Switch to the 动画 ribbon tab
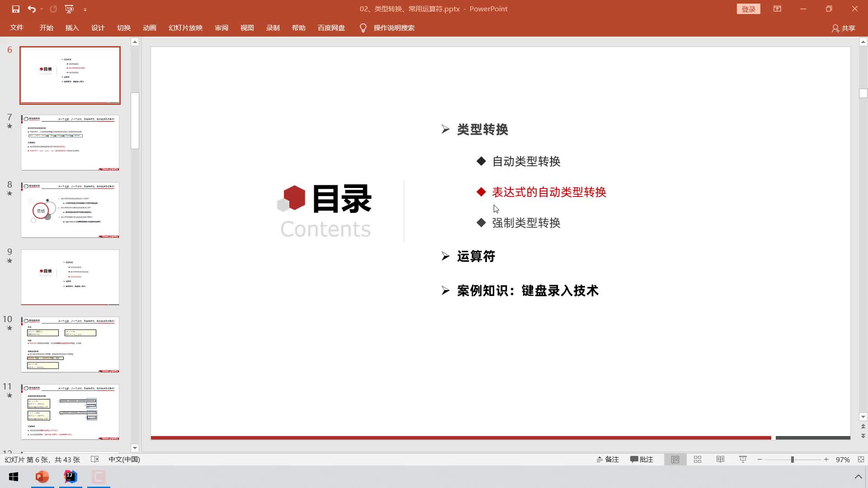 [149, 28]
